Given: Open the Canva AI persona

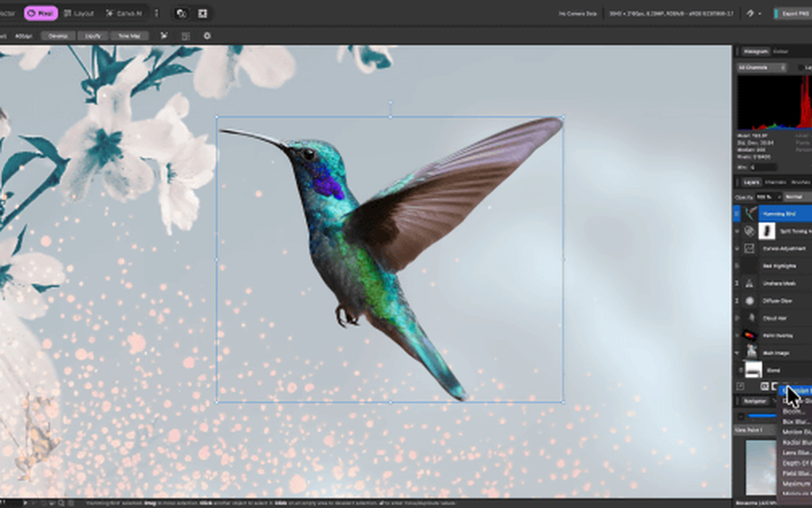Looking at the screenshot, I should 124,13.
